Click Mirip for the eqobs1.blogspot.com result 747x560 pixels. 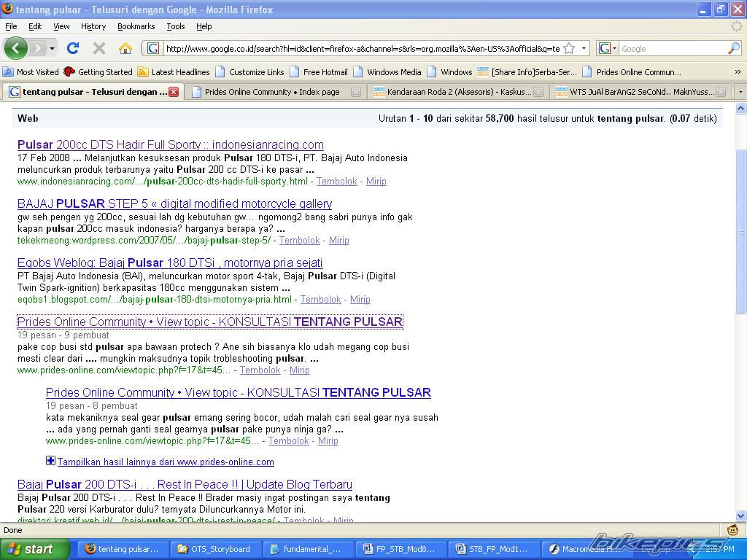(x=360, y=299)
